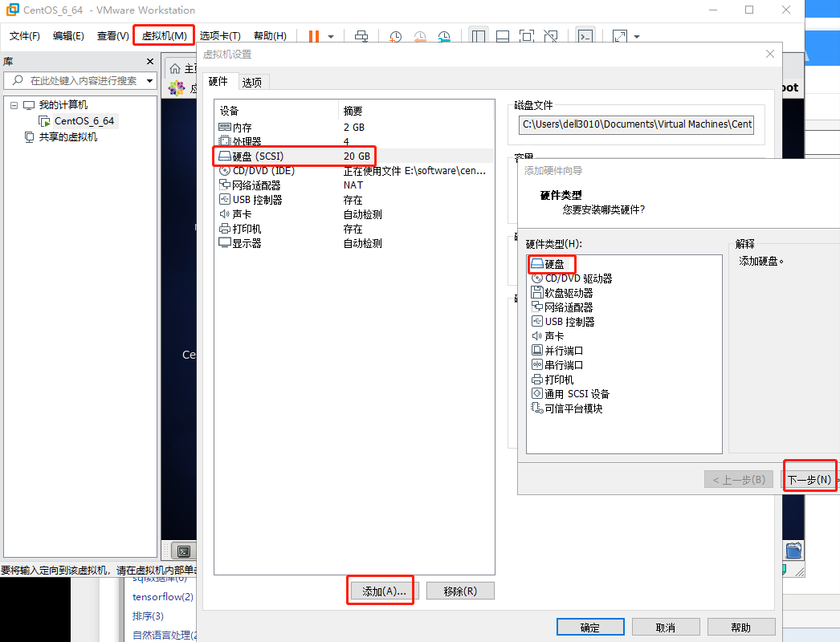The width and height of the screenshot is (840, 642).
Task: Open the 帮助(H) menu
Action: point(270,36)
